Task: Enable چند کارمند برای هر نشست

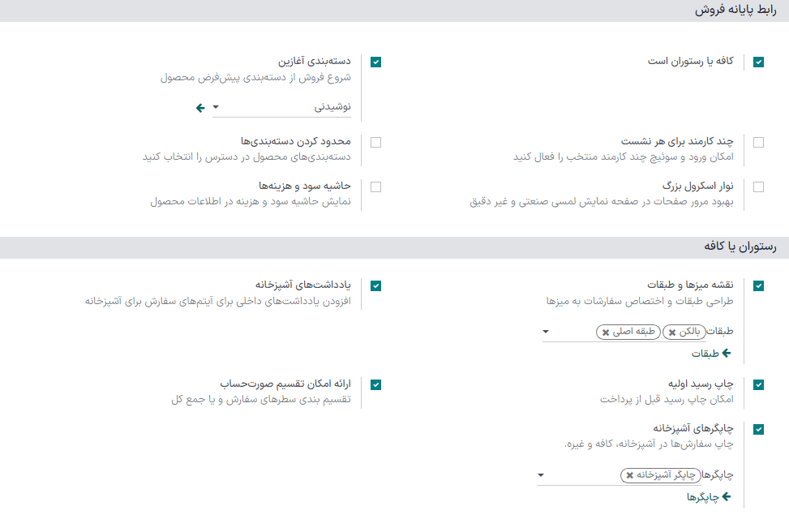Action: 758,142
